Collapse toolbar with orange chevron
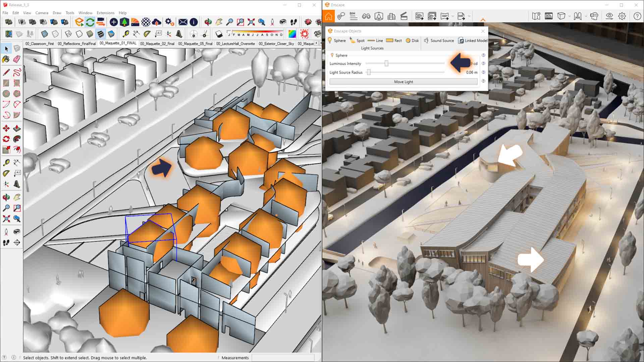 483,20
